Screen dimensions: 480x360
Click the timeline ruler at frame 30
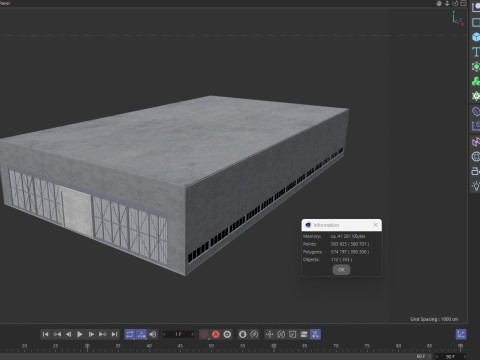87,346
